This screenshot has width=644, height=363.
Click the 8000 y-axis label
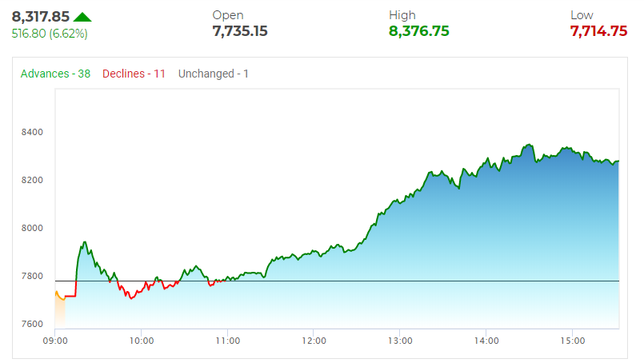click(x=33, y=228)
